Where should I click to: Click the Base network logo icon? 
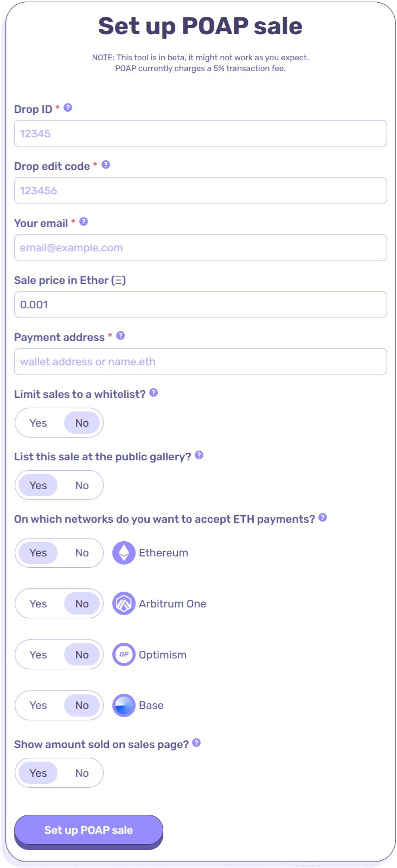tap(124, 705)
